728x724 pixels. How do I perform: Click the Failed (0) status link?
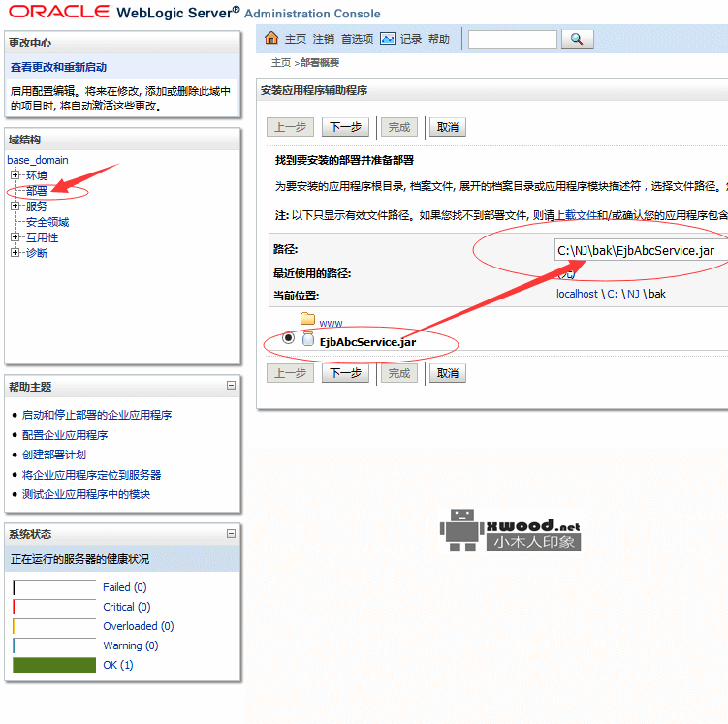click(125, 587)
